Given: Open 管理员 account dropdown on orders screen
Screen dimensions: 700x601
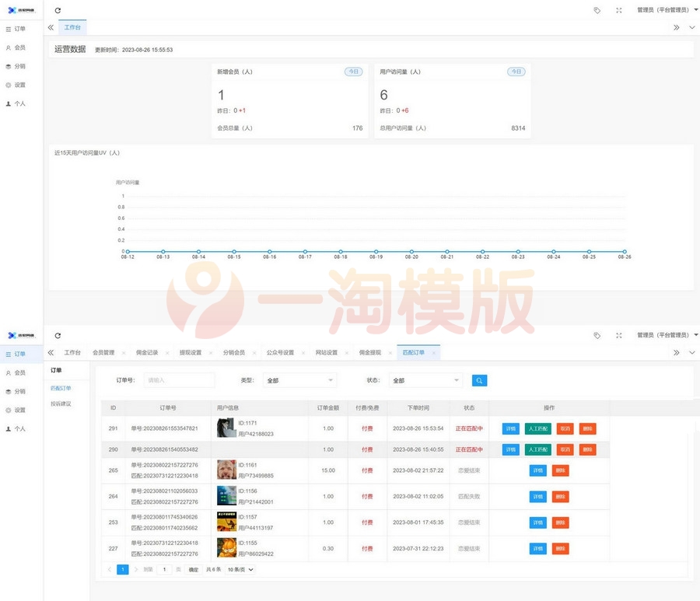Looking at the screenshot, I should (x=667, y=335).
